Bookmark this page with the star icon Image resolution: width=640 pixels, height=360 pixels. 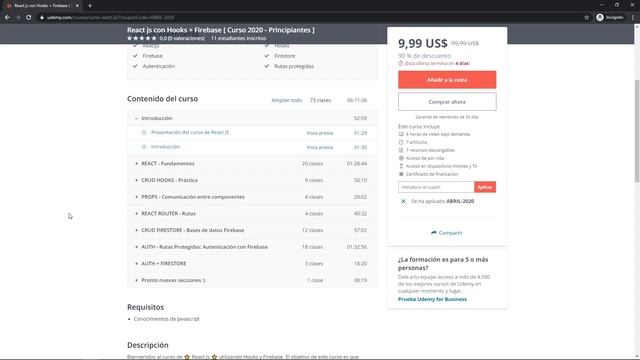[587, 18]
